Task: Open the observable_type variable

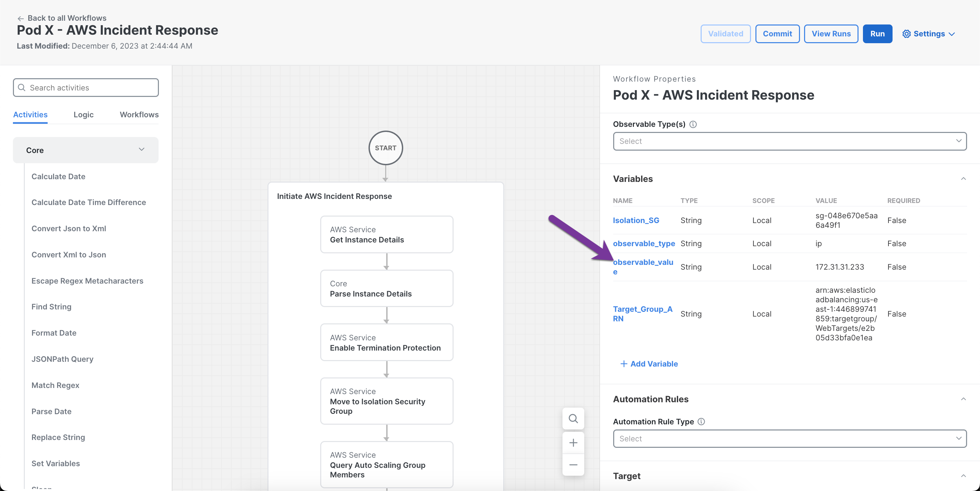Action: pyautogui.click(x=644, y=243)
